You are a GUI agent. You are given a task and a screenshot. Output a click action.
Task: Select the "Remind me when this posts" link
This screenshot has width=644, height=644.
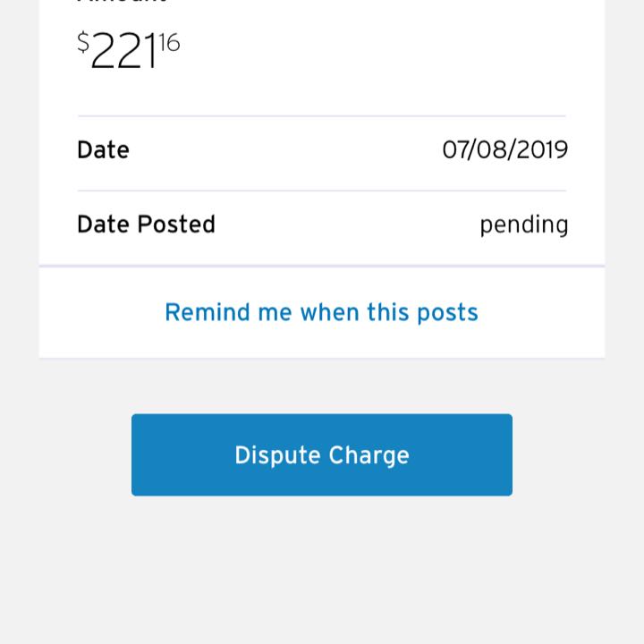tap(322, 312)
